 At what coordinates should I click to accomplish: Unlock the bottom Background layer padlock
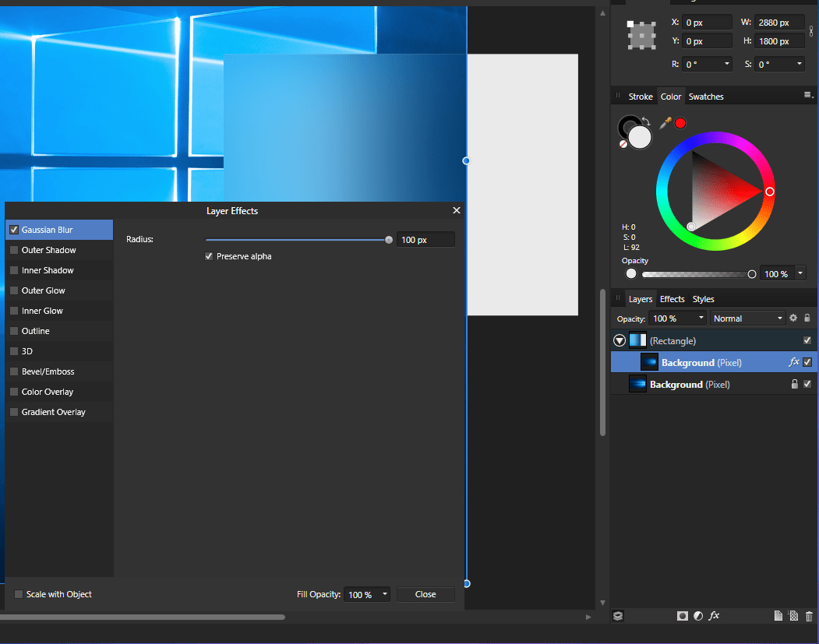[794, 384]
